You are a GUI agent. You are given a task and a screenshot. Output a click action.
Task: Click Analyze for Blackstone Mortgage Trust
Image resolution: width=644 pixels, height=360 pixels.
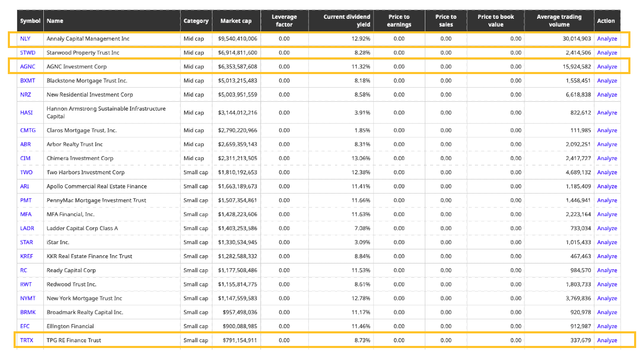[x=607, y=81]
